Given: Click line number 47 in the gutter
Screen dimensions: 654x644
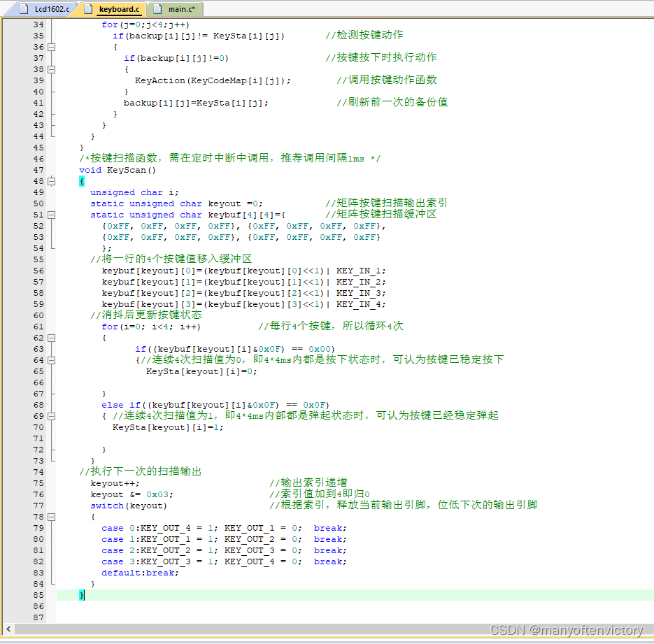Looking at the screenshot, I should click(x=38, y=170).
